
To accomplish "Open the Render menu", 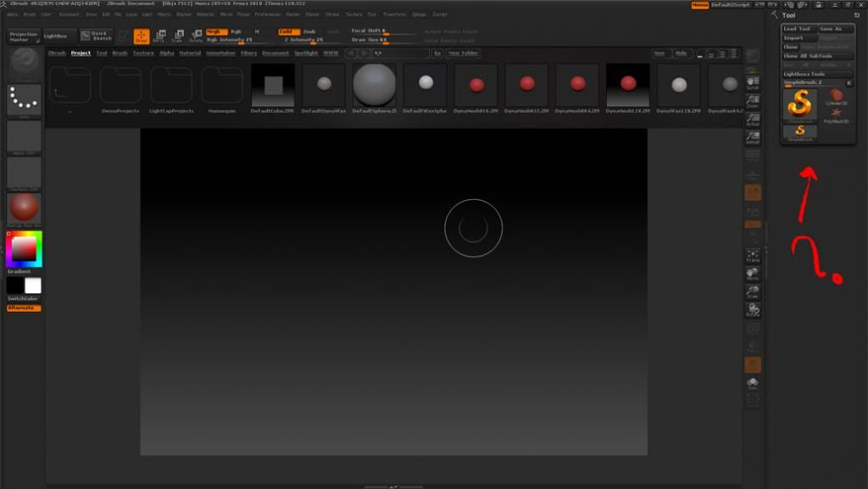I will pyautogui.click(x=293, y=14).
